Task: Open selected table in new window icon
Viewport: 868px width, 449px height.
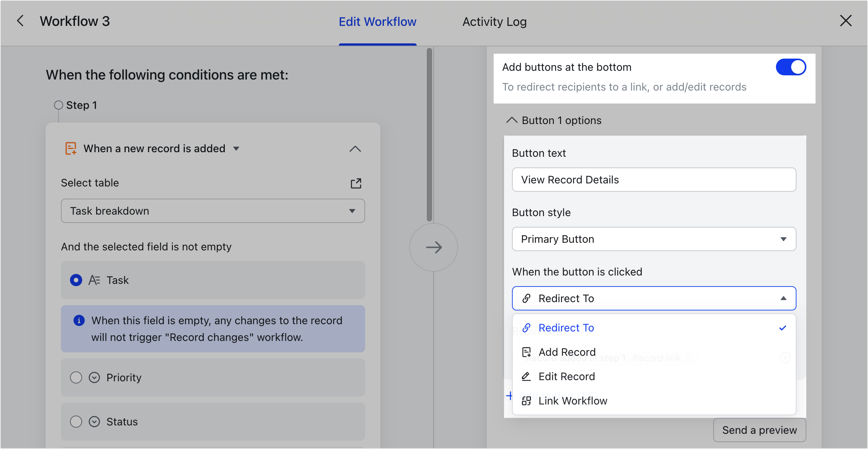Action: tap(356, 183)
